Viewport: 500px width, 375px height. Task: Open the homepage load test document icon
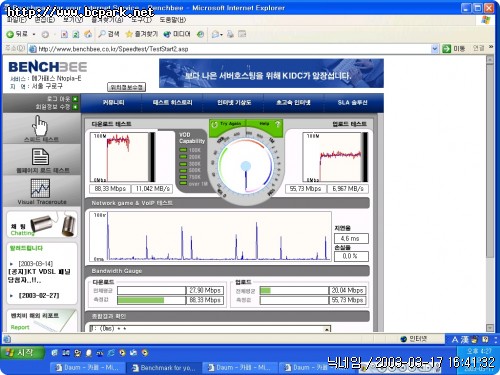click(40, 157)
